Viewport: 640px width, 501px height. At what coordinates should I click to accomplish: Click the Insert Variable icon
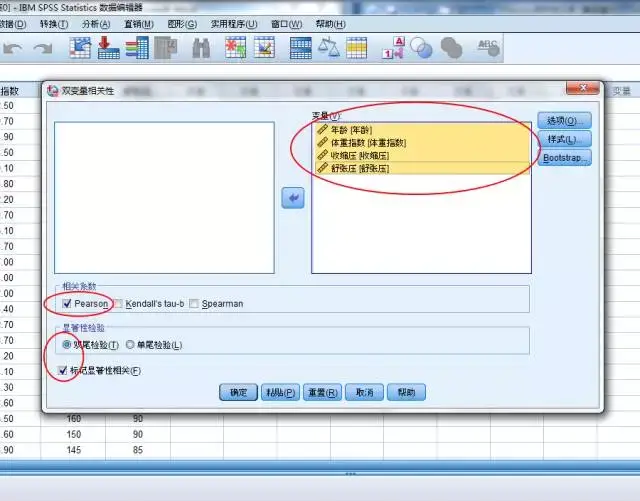click(264, 48)
